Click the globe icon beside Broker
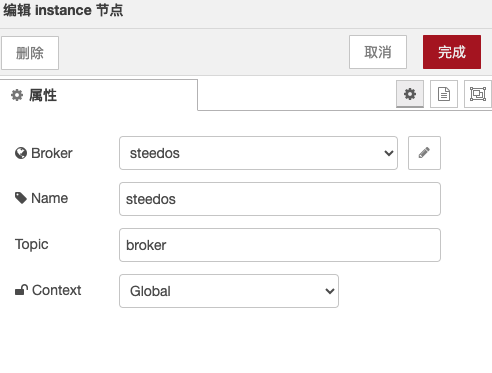 tap(21, 153)
